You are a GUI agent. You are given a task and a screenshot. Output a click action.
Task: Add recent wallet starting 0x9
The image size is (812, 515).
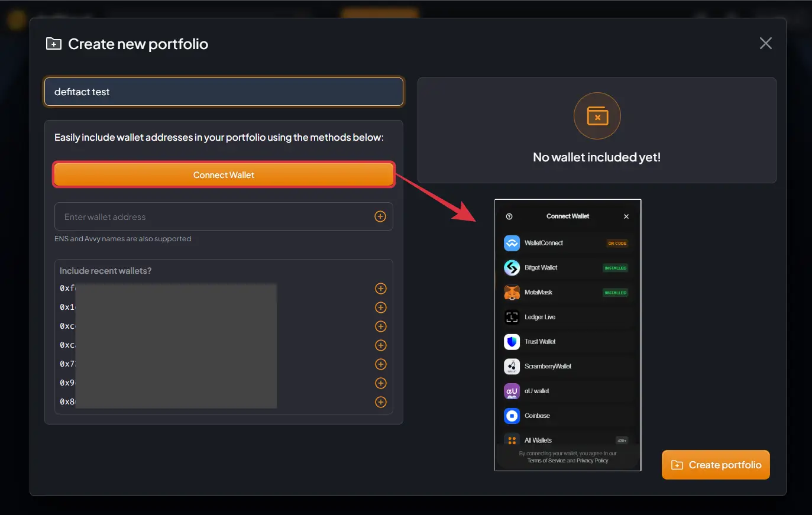click(381, 383)
